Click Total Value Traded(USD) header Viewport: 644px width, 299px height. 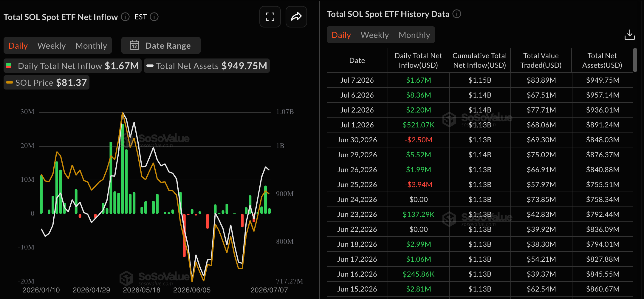(x=541, y=60)
